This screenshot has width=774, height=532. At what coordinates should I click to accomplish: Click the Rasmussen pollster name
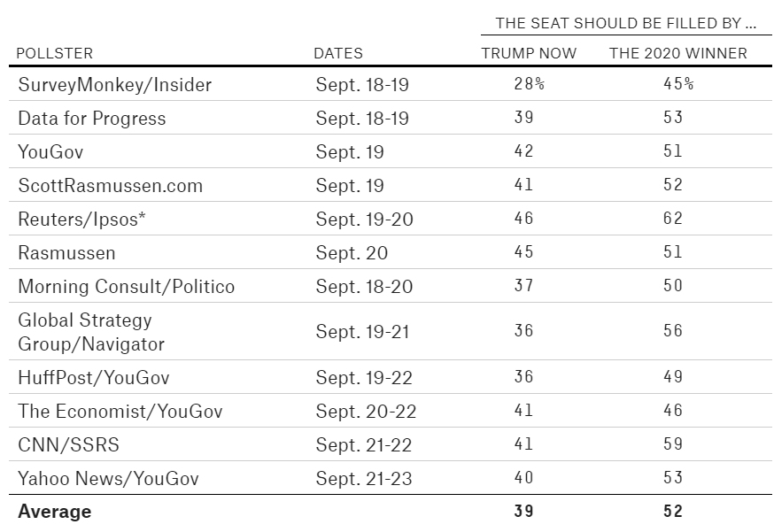[x=66, y=252]
